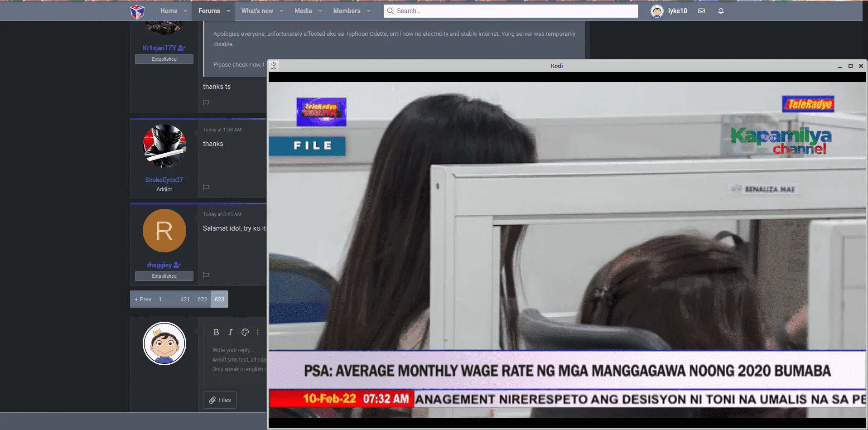Select current page 623
This screenshot has height=430, width=868.
point(219,299)
